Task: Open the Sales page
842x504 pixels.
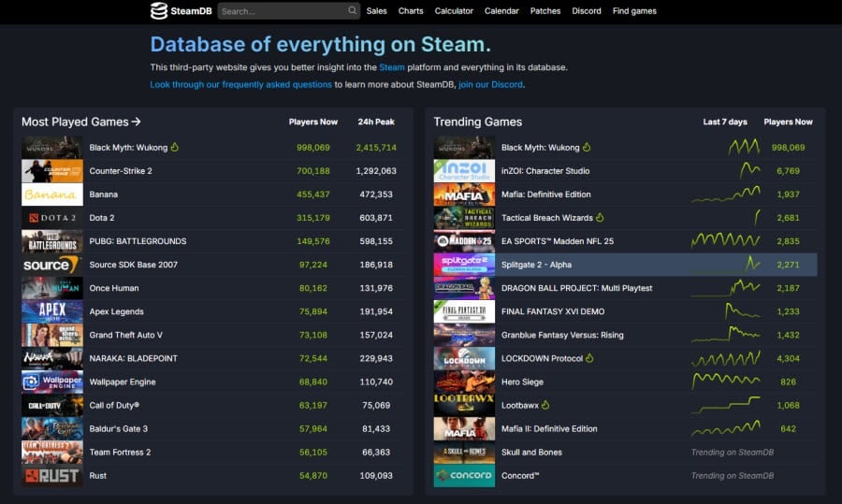Action: point(376,10)
